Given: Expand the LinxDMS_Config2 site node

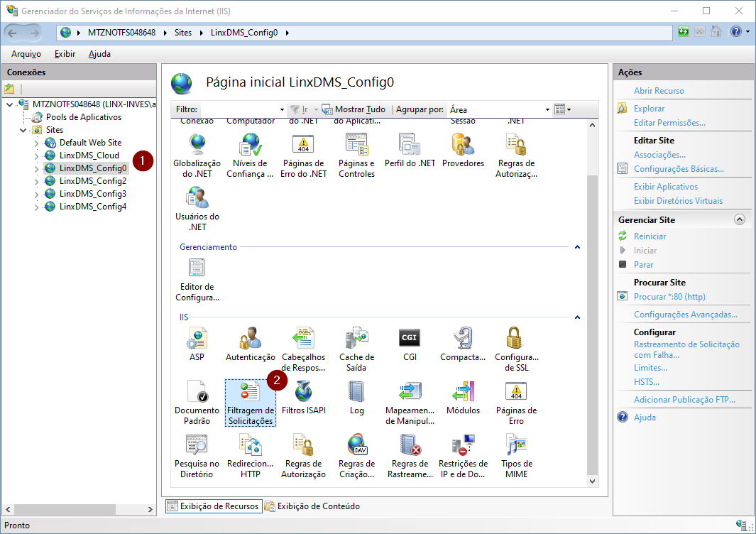Looking at the screenshot, I should click(x=37, y=181).
